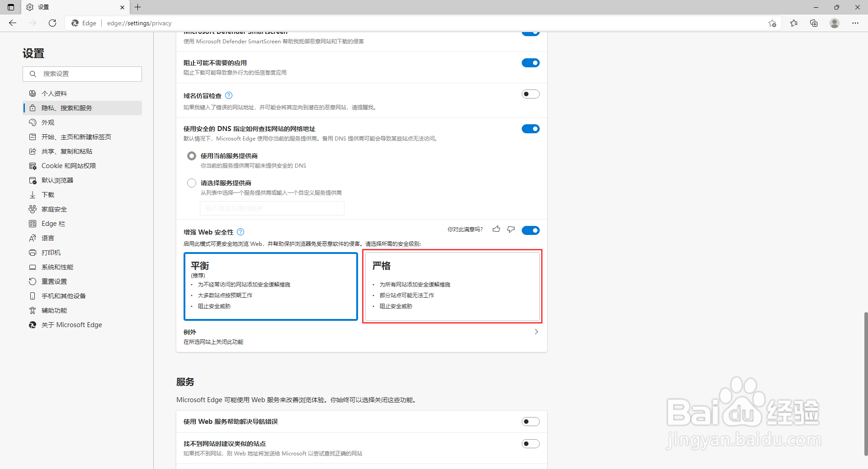Choose the 严格 security level card

click(x=453, y=286)
